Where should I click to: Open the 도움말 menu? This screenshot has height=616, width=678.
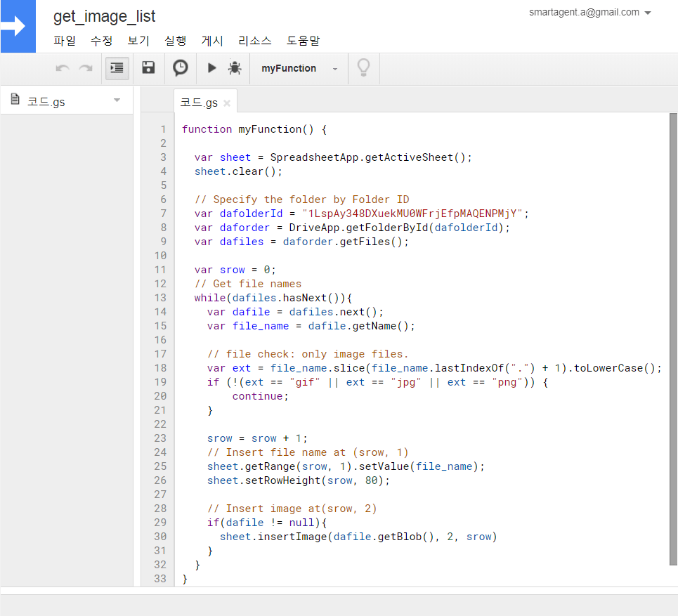tap(303, 41)
